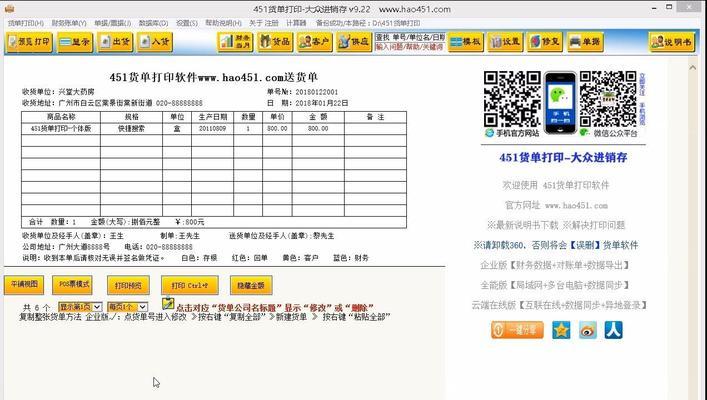Click the delivery note title 451货单打印软件
This screenshot has height=400, width=707.
(x=214, y=77)
